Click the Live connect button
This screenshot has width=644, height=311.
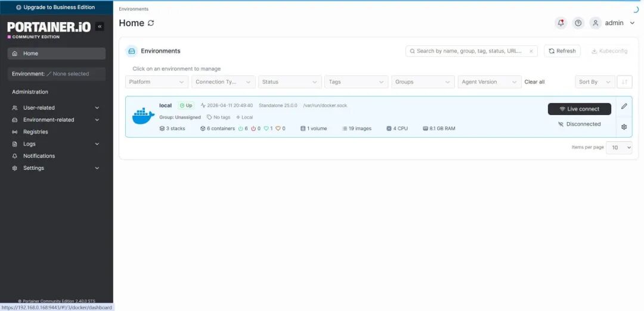tap(579, 109)
